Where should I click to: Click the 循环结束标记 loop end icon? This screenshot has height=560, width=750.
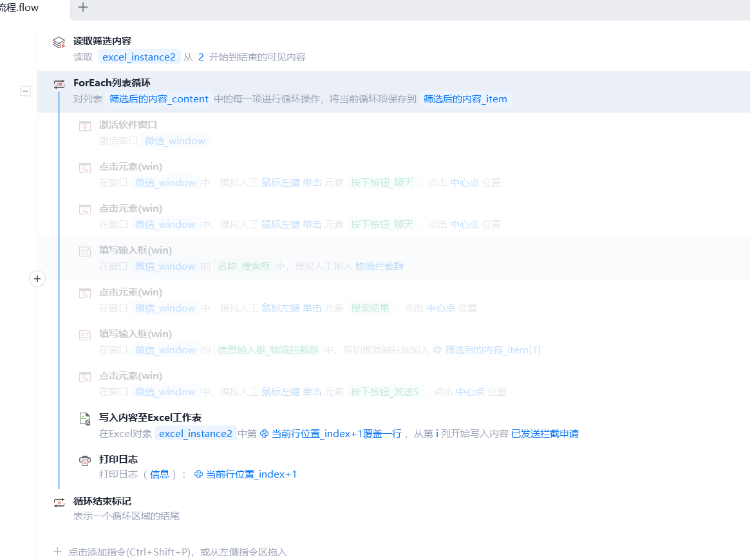point(59,502)
